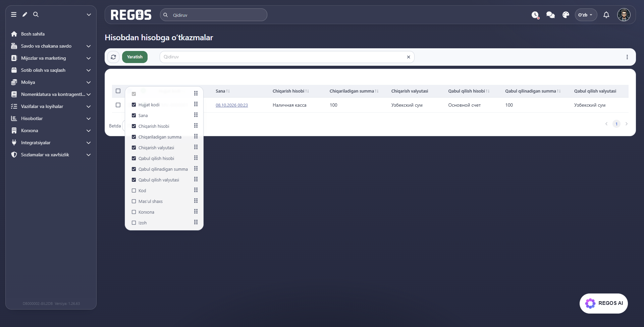
Task: Click the pencil edit icon in sidebar
Action: click(25, 14)
